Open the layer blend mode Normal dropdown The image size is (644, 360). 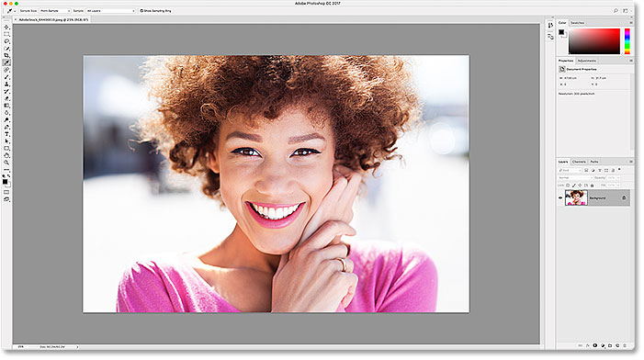point(575,178)
